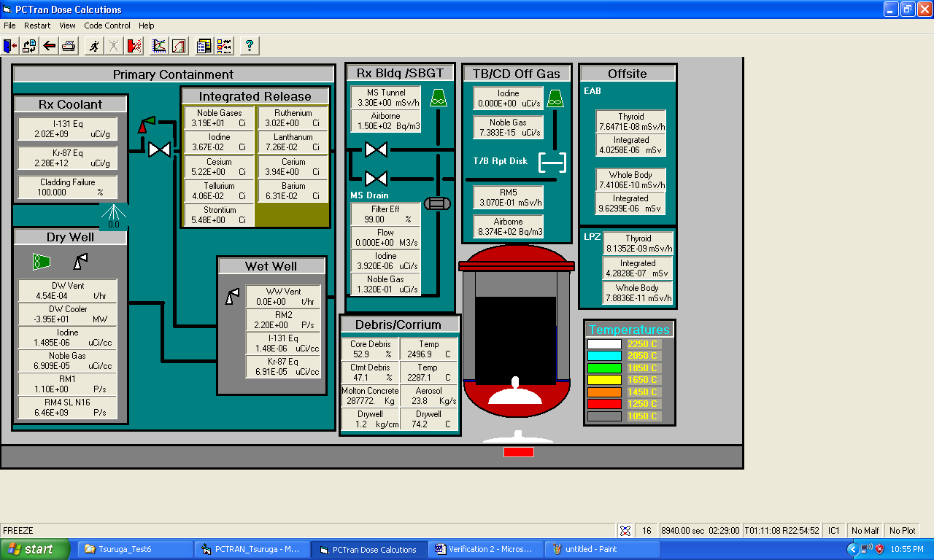This screenshot has height=560, width=934.
Task: Click the Windows start button
Action: tap(35, 549)
